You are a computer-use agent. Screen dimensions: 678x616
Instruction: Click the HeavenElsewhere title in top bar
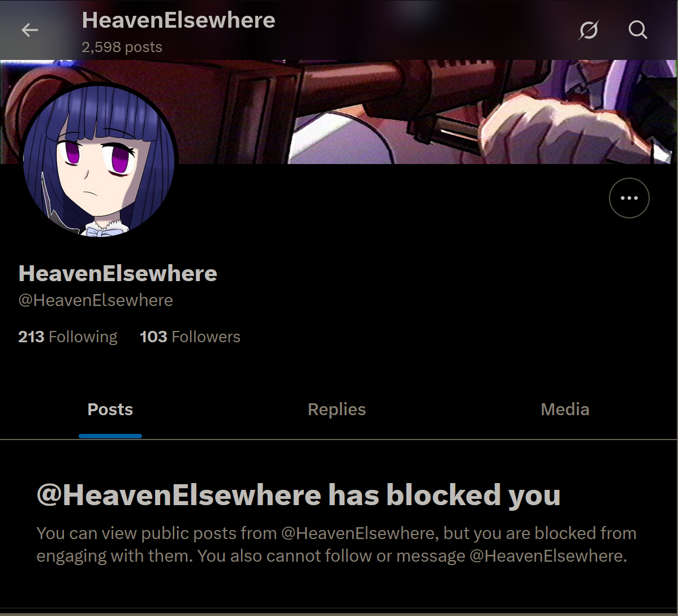pyautogui.click(x=179, y=20)
